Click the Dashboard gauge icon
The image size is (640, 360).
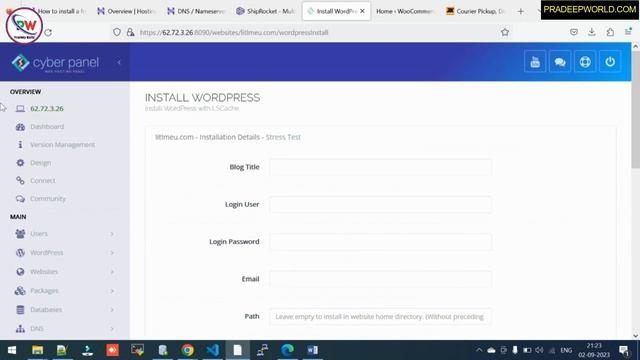pyautogui.click(x=20, y=127)
